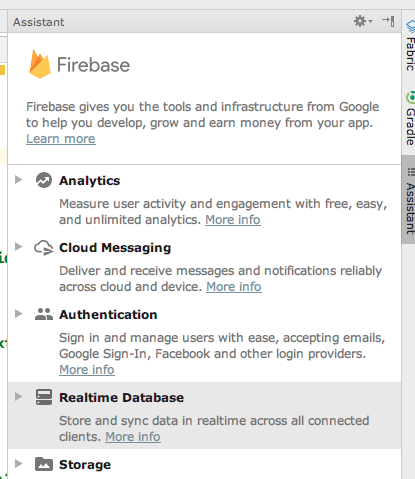Open the Fabric side tab
Viewport: 415px width, 479px height.
[x=410, y=46]
